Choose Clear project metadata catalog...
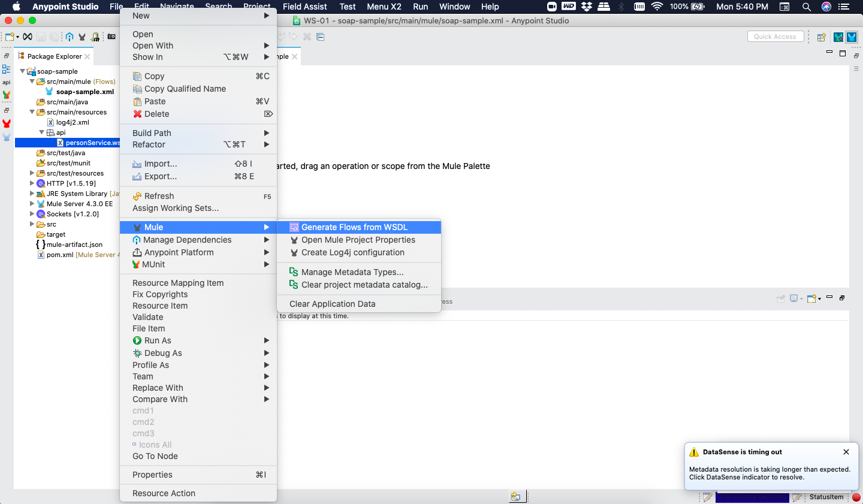Screen dimensions: 863x504 pos(359,285)
